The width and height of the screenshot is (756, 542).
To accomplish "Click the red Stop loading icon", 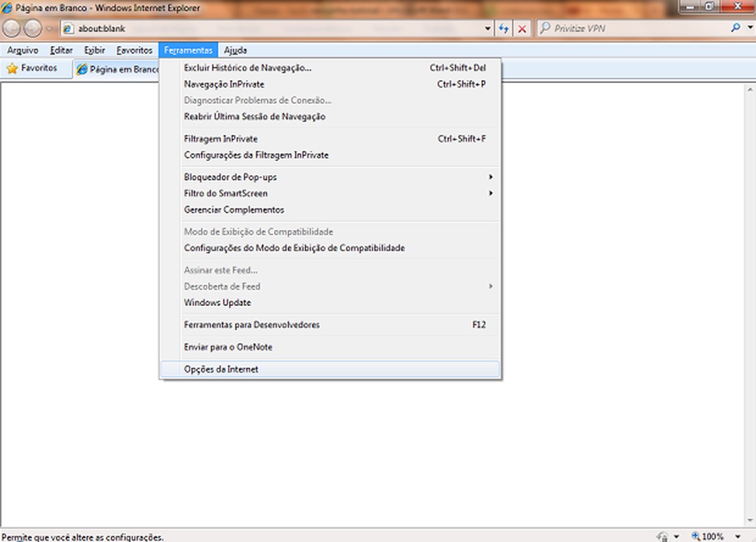I will click(x=521, y=28).
